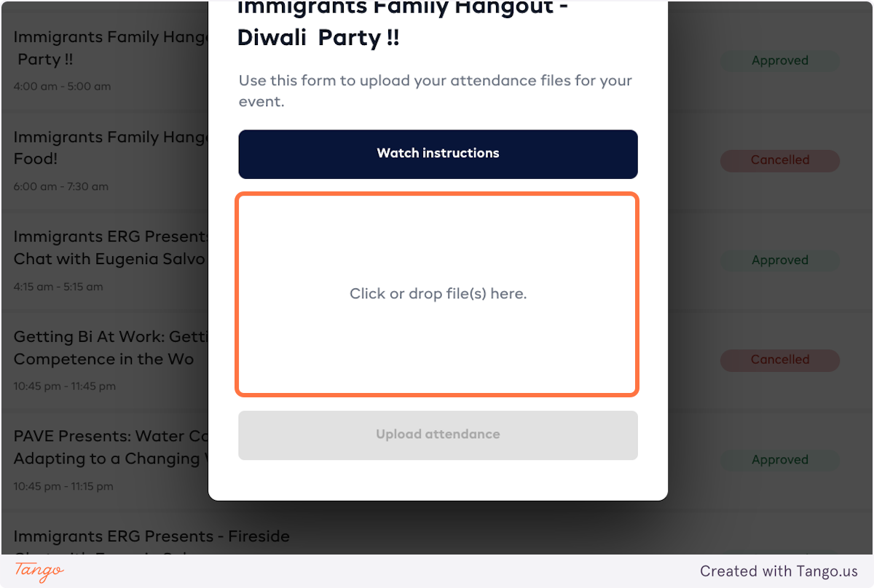Click the file drop zone area
The height and width of the screenshot is (588, 874).
(438, 294)
